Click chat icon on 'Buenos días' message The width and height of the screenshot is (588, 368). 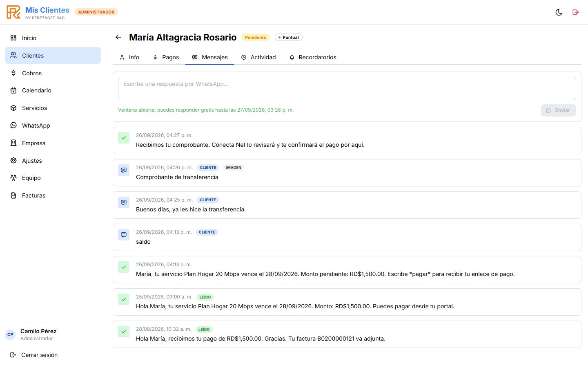click(124, 202)
